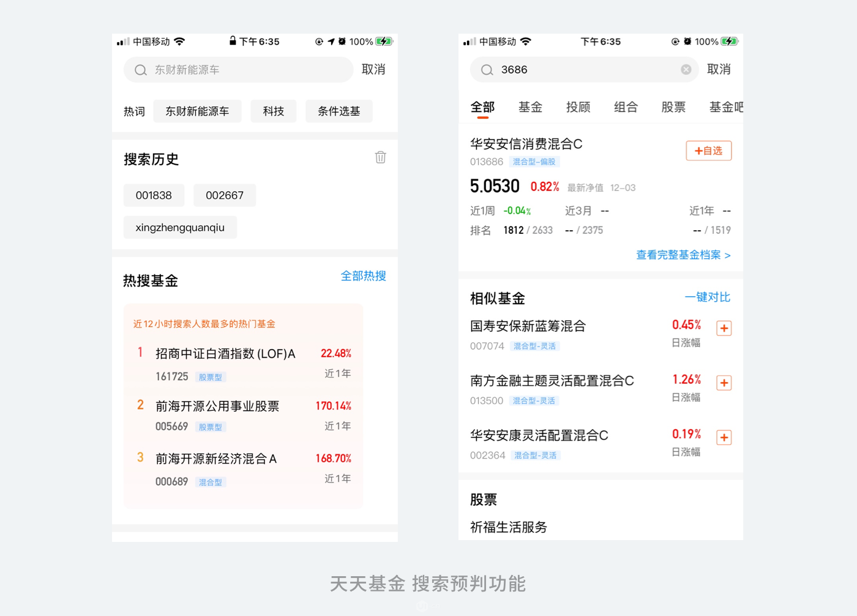Switch to 投顾 tab

click(578, 107)
